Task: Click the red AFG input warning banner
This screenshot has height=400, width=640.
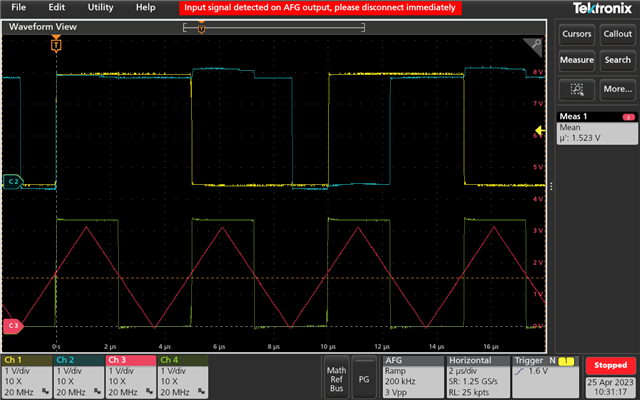Action: pos(320,8)
